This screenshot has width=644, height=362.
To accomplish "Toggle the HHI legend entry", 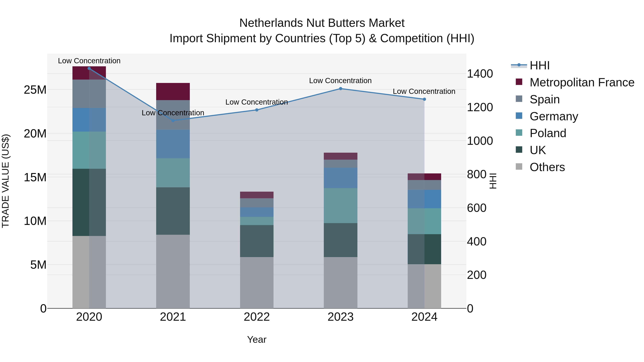I will tap(530, 65).
